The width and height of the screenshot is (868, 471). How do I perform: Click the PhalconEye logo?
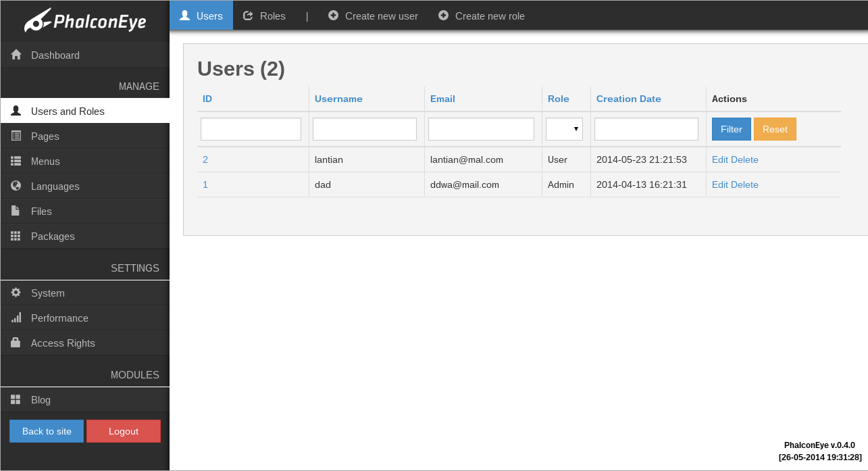coord(85,20)
